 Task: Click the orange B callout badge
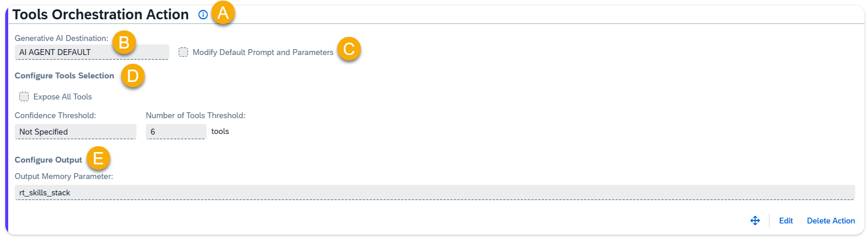[x=124, y=42]
